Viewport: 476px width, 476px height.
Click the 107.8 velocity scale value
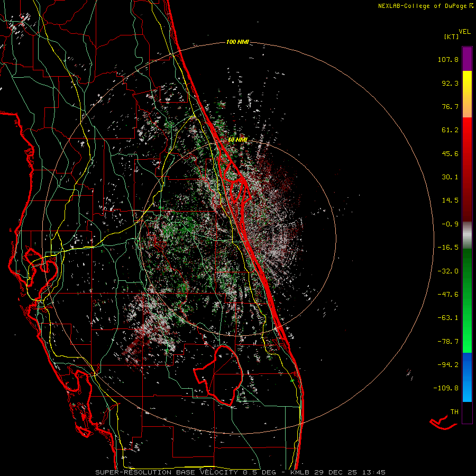448,59
